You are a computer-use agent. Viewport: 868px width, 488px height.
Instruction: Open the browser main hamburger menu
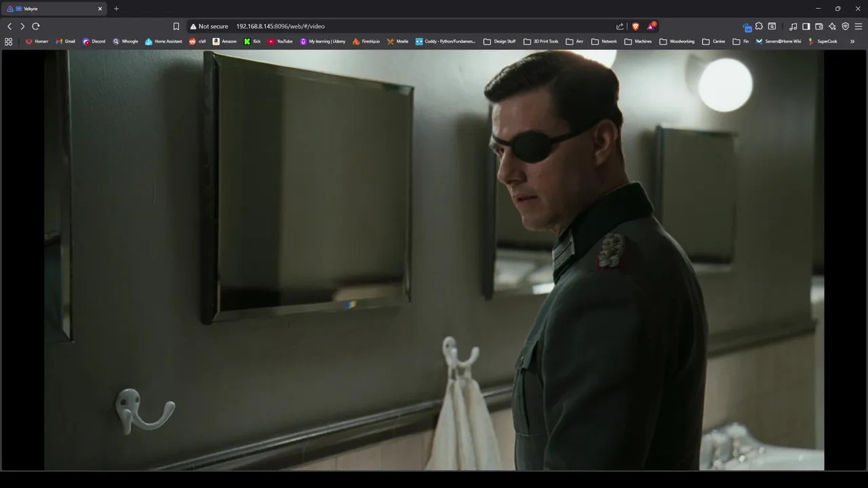tap(859, 26)
